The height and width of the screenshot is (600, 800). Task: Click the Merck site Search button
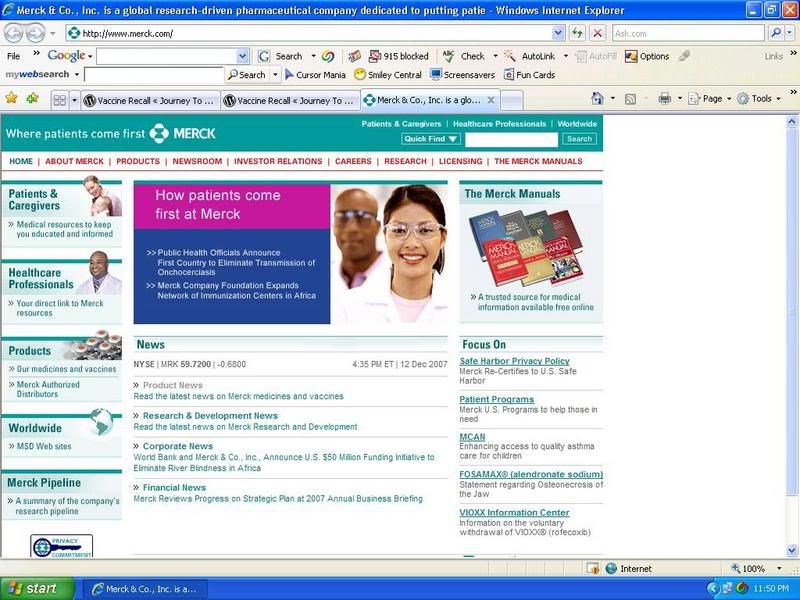tap(580, 139)
